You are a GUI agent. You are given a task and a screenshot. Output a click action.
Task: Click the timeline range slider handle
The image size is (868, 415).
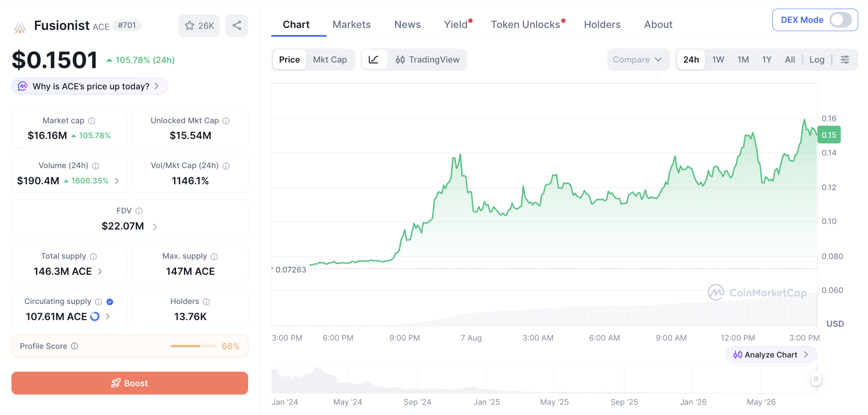tap(816, 379)
